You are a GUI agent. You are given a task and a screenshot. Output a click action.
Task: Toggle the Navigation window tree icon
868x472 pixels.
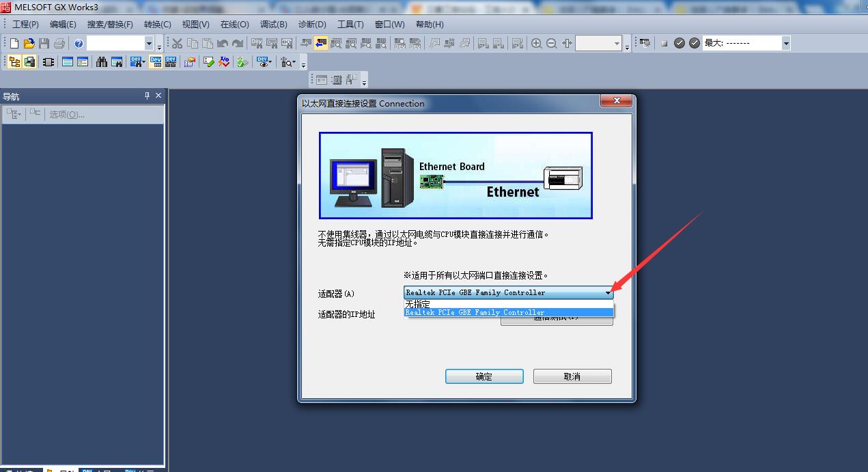click(14, 61)
